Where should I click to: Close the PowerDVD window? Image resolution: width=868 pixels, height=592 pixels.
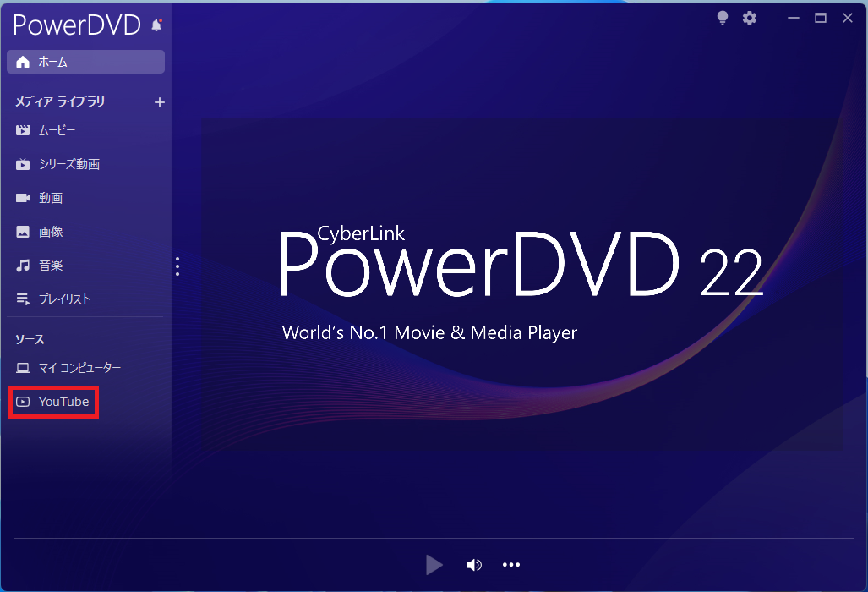[848, 19]
